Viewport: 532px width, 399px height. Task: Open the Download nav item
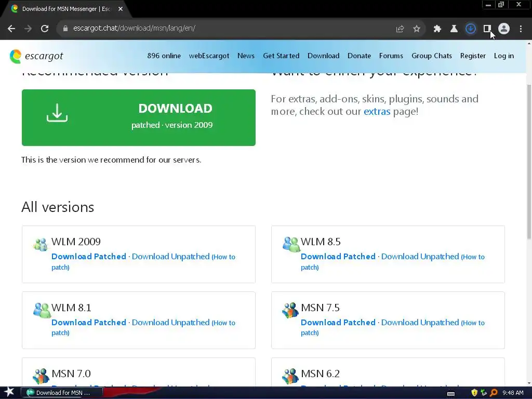(x=323, y=56)
